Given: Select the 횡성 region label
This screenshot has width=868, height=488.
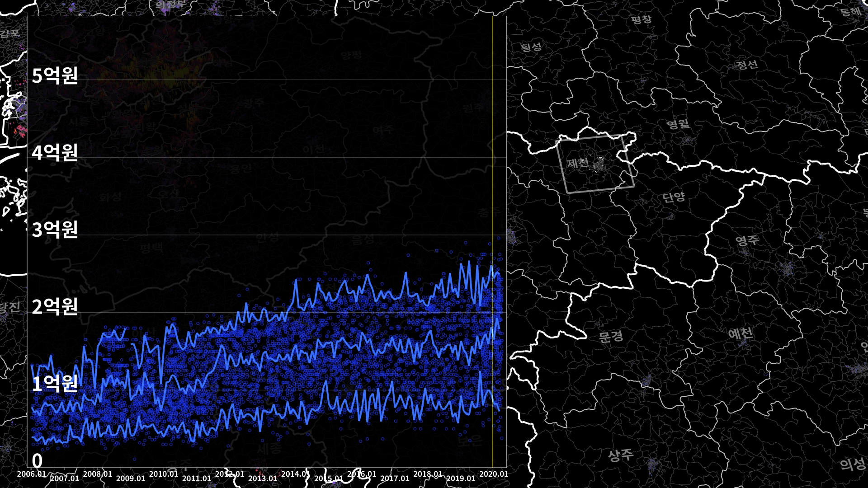Looking at the screenshot, I should (x=531, y=47).
